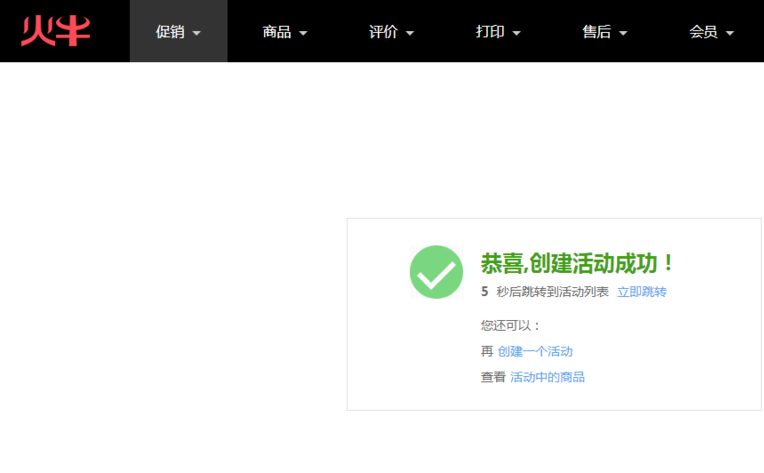764x473 pixels.
Task: Expand the 评价 dropdown arrow
Action: pyautogui.click(x=410, y=33)
